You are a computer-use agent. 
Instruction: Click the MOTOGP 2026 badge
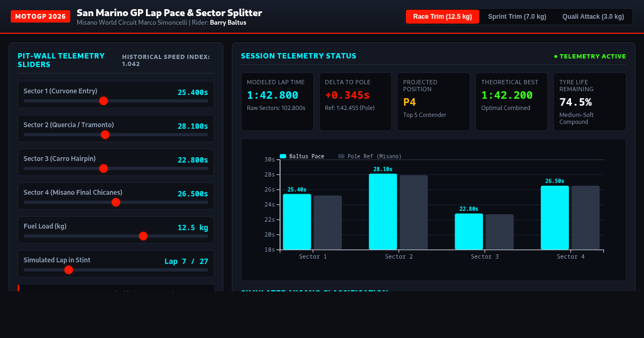coord(41,17)
